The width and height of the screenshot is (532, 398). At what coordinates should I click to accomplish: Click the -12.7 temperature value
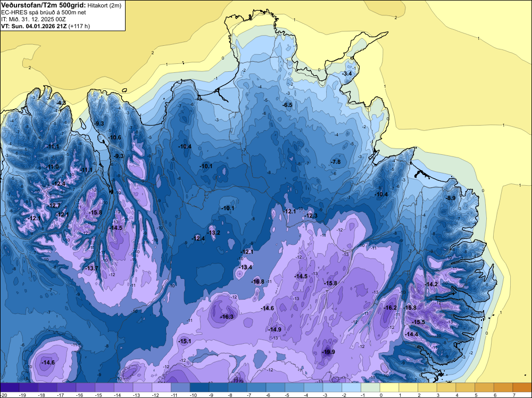[x=54, y=205]
